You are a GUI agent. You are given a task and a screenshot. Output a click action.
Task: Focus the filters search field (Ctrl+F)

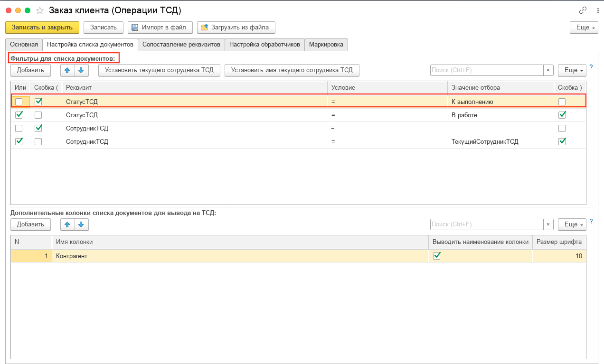[486, 70]
